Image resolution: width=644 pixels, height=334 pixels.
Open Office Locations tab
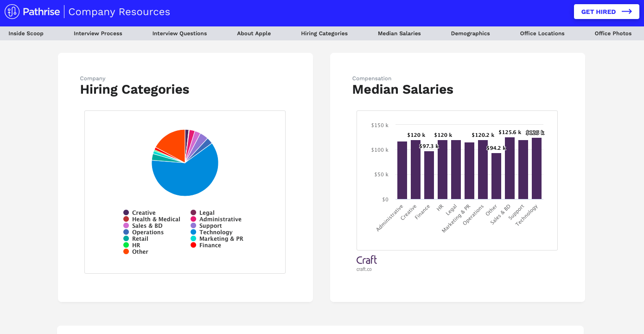pos(542,33)
